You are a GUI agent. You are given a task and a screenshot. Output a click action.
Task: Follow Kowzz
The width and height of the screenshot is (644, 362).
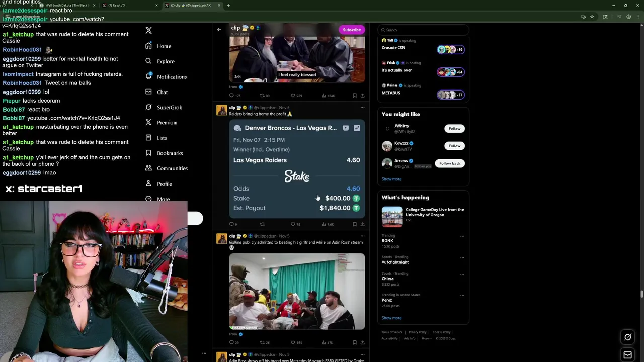(454, 146)
